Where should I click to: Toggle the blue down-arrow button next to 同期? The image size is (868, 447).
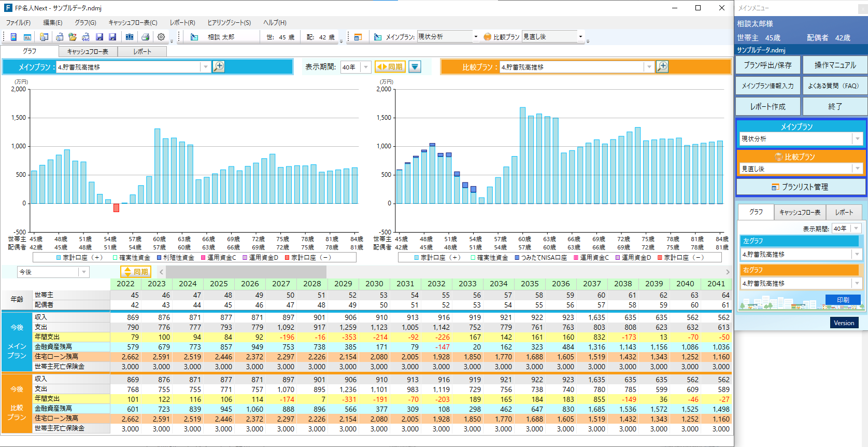click(x=415, y=67)
